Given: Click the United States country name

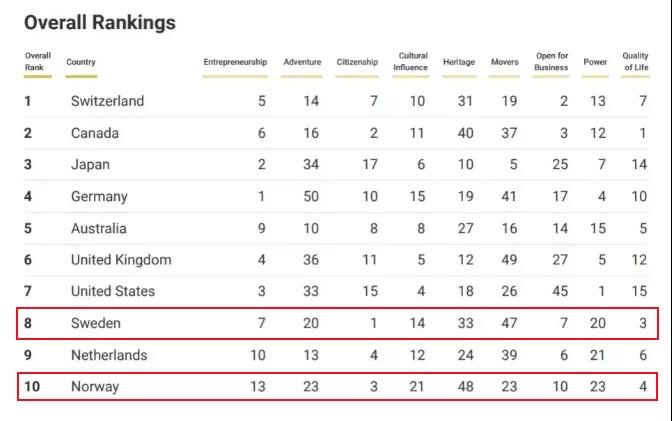Looking at the screenshot, I should pos(113,291).
